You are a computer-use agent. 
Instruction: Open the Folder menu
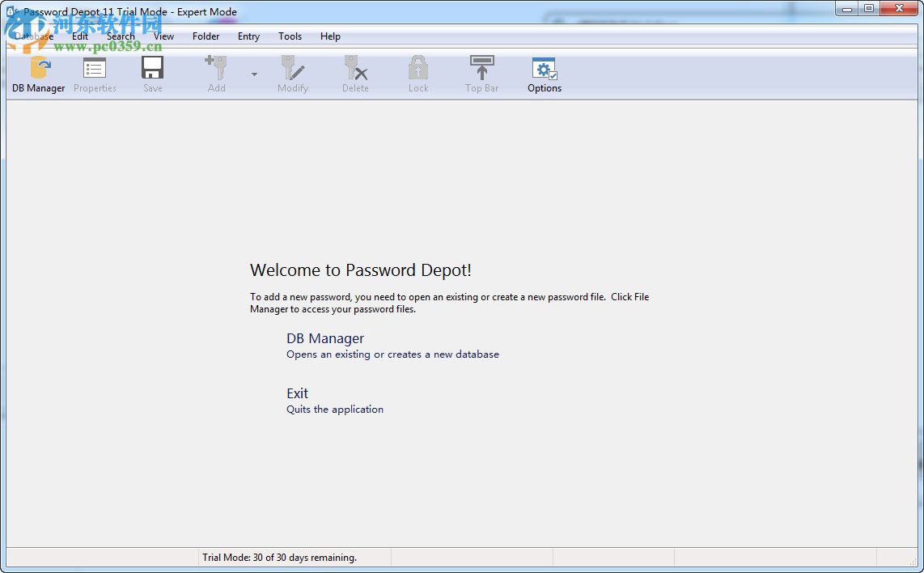pyautogui.click(x=206, y=36)
